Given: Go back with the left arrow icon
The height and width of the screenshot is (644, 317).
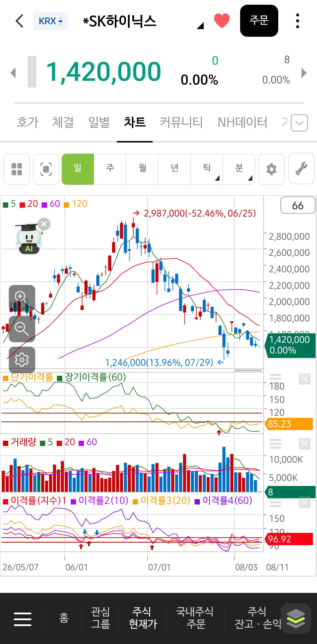Looking at the screenshot, I should tap(19, 21).
